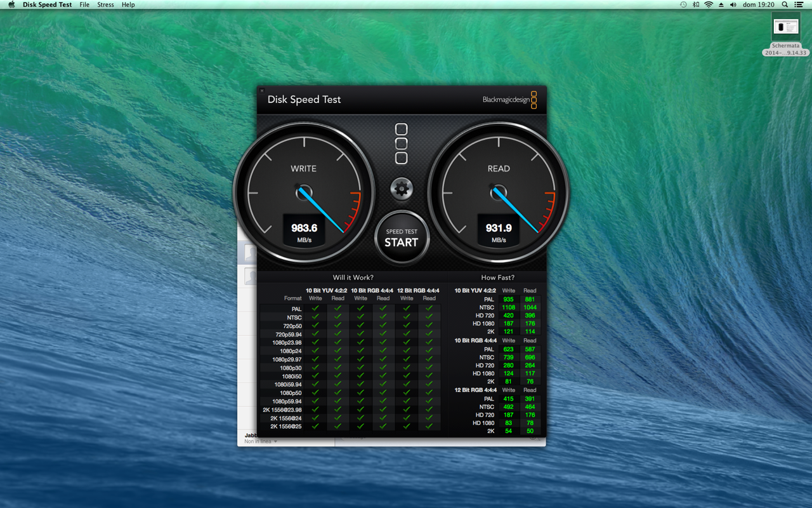Image resolution: width=812 pixels, height=508 pixels.
Task: Open the Apple menu
Action: click(x=11, y=4)
